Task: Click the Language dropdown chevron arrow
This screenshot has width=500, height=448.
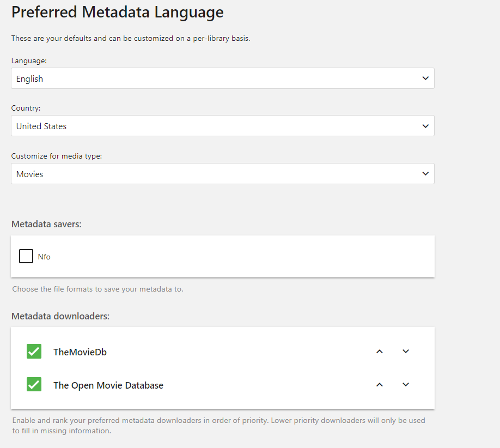Action: (x=425, y=78)
